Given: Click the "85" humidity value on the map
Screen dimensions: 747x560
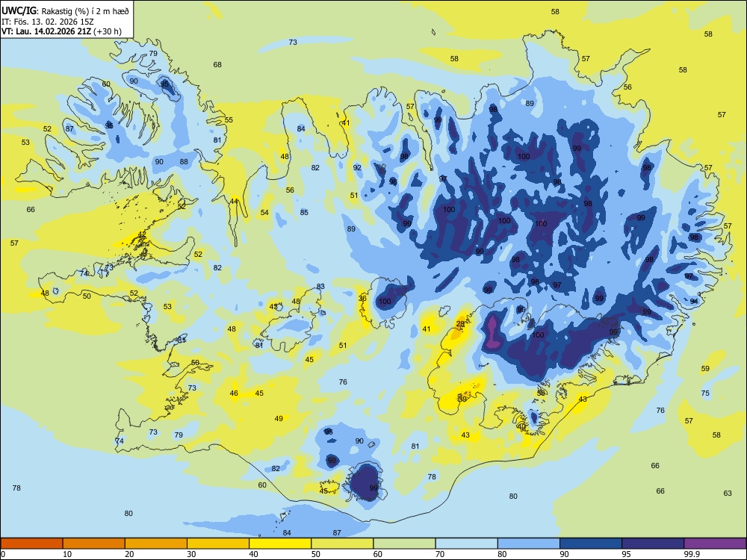Looking at the screenshot, I should 304,212.
